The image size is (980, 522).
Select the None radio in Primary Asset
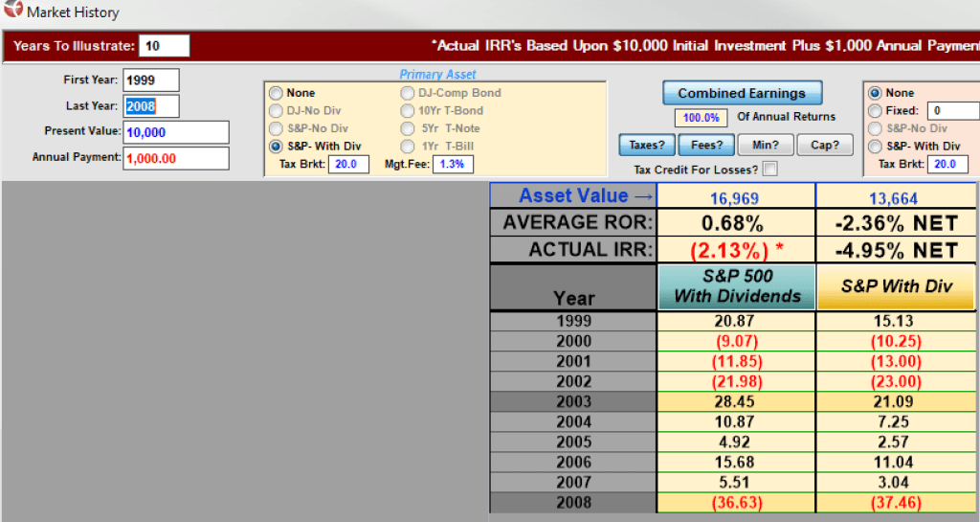pyautogui.click(x=276, y=93)
